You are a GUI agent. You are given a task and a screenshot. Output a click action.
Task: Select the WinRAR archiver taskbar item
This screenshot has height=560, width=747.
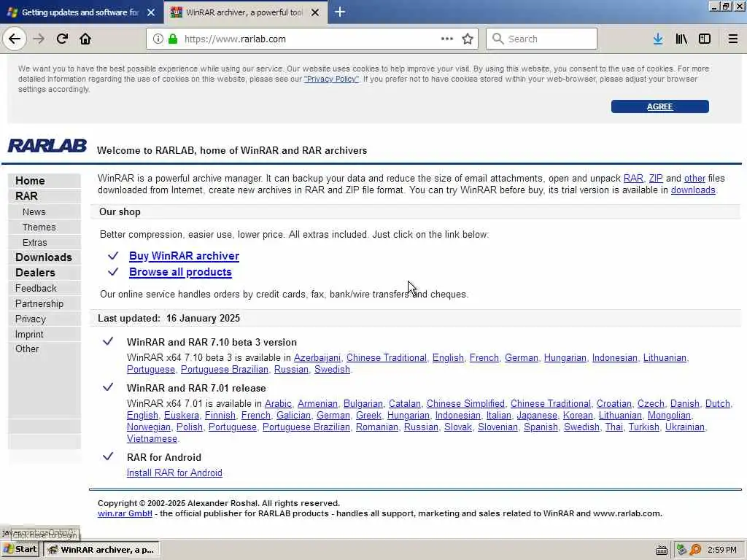click(x=101, y=550)
